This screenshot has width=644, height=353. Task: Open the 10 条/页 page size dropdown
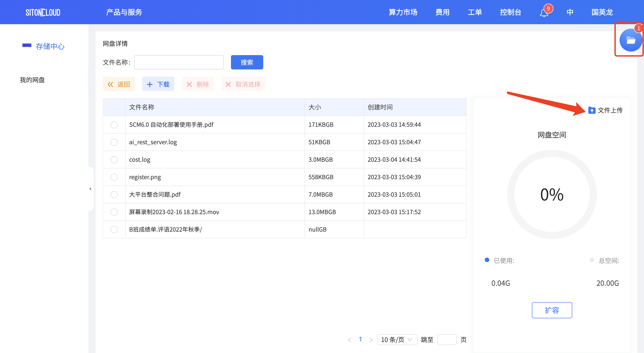click(397, 340)
